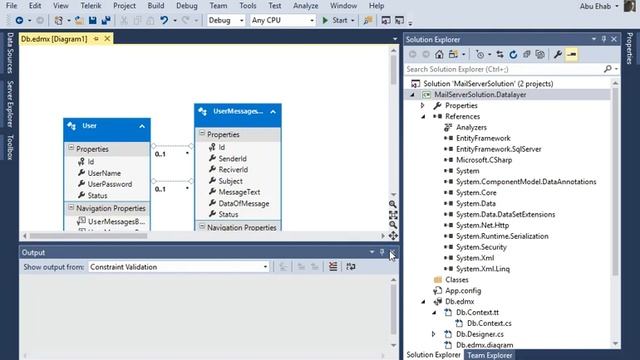Click the Open File folder icon
The image size is (640, 360).
pos(79,20)
